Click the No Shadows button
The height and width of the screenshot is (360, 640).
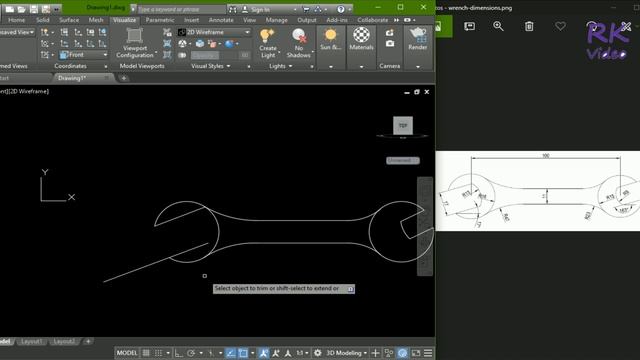pyautogui.click(x=299, y=43)
